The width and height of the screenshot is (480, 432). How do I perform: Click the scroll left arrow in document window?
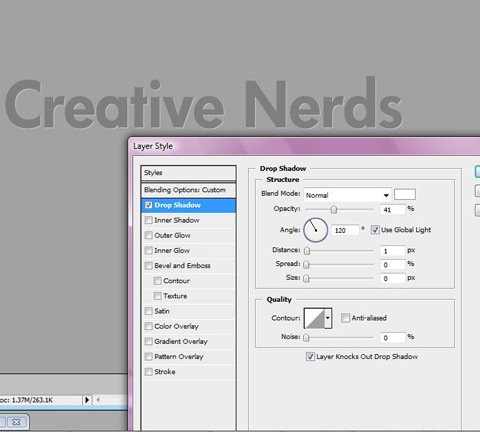tap(98, 400)
